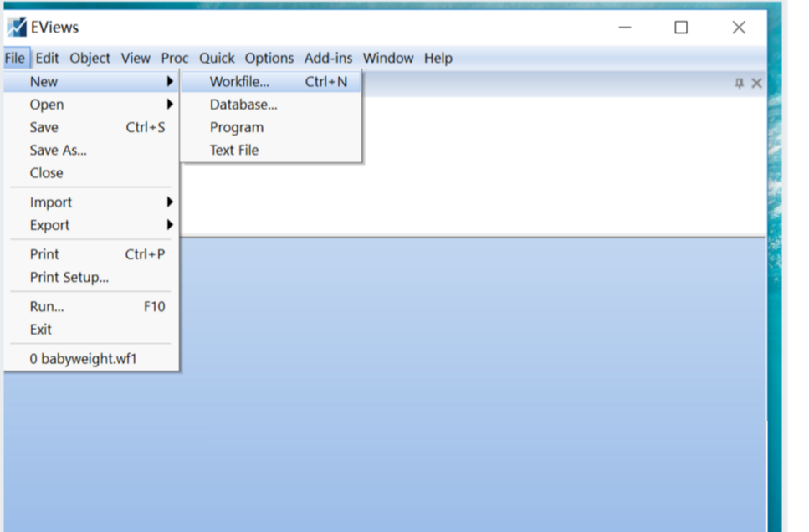809x532 pixels.
Task: Open the Add-ins menu
Action: [x=328, y=58]
